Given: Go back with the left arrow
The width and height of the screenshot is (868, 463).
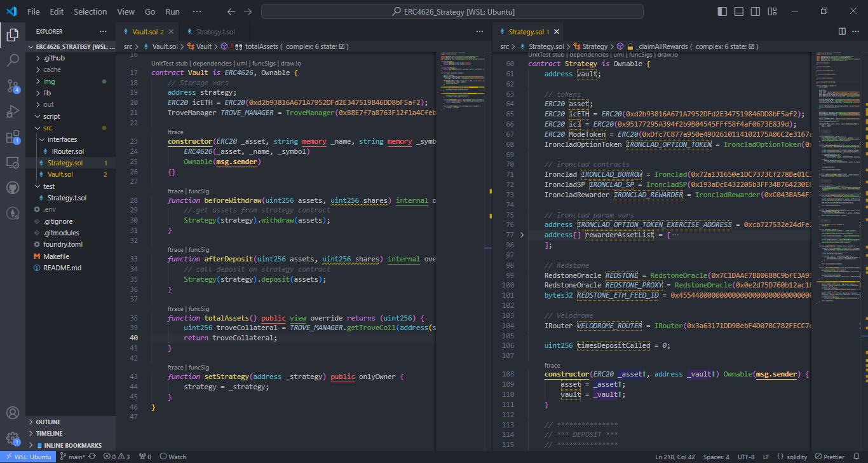Looking at the screenshot, I should (231, 11).
